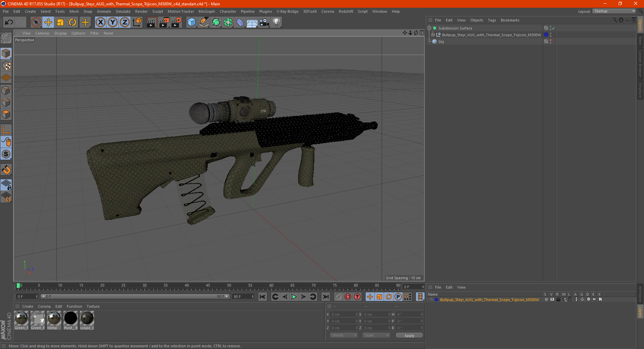Activate the Move tool in toolbar

tap(48, 22)
